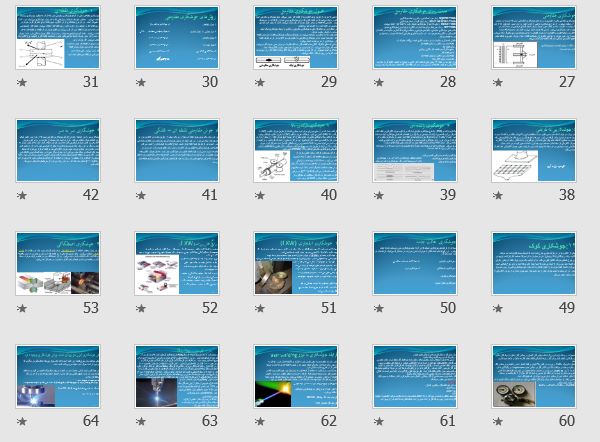Select slide 62 thumbnail with the laser image
The width and height of the screenshot is (600, 442).
[296, 376]
